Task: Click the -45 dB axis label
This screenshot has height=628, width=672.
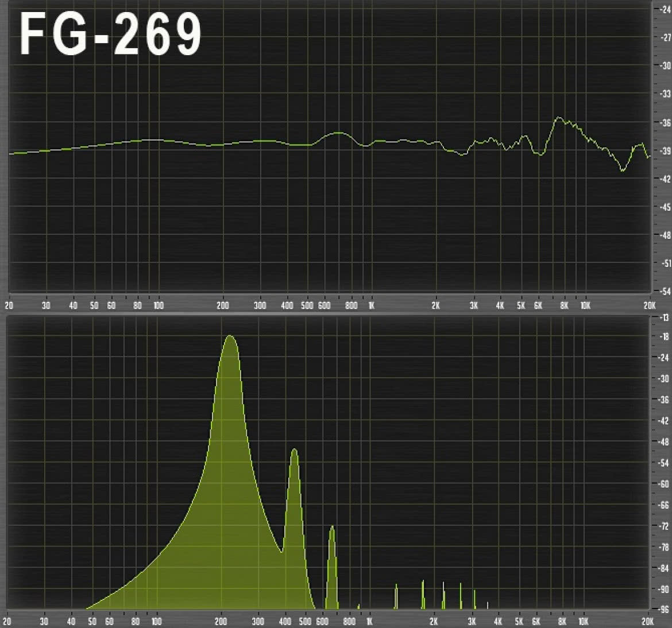Action: (x=665, y=207)
